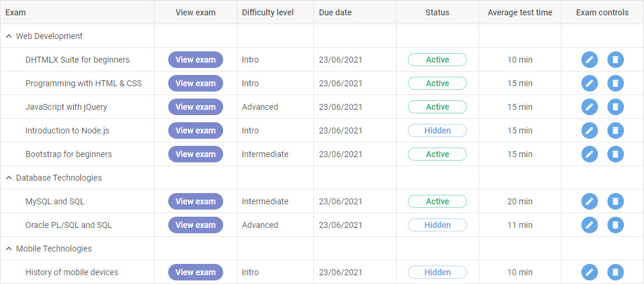Click the Difficulty level column header
The height and width of the screenshot is (284, 644).
click(x=267, y=12)
